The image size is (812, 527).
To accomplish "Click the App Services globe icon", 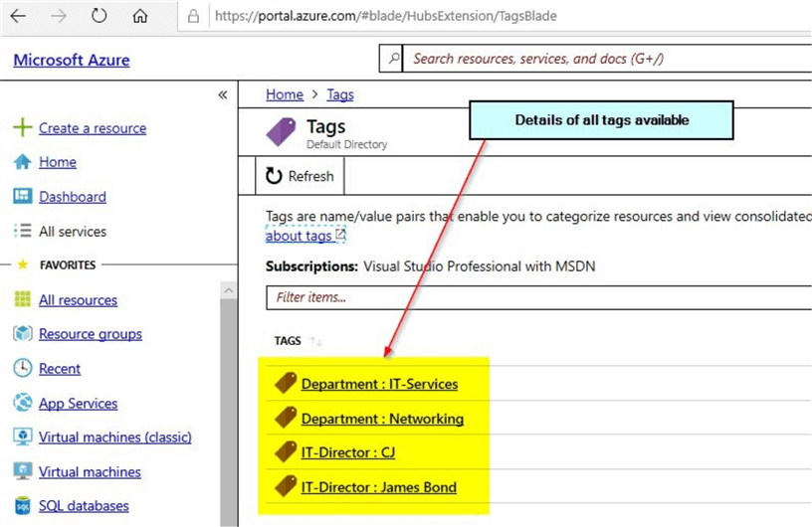I will pyautogui.click(x=22, y=403).
